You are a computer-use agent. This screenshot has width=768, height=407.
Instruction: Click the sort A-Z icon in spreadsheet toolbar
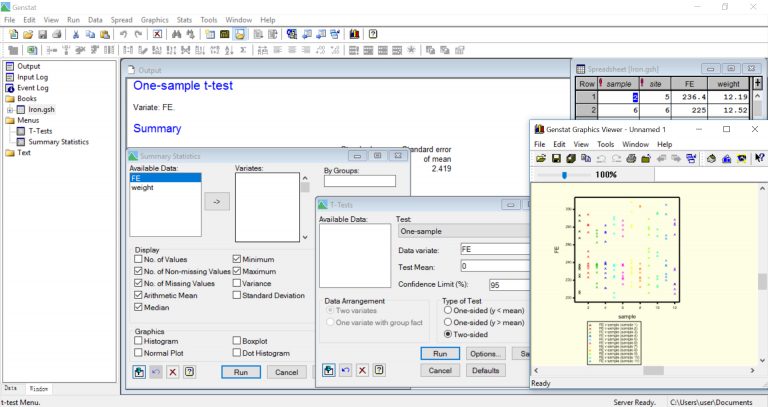[229, 50]
